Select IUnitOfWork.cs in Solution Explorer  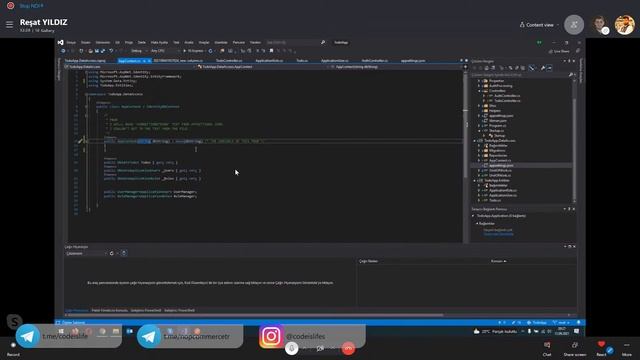coord(500,170)
